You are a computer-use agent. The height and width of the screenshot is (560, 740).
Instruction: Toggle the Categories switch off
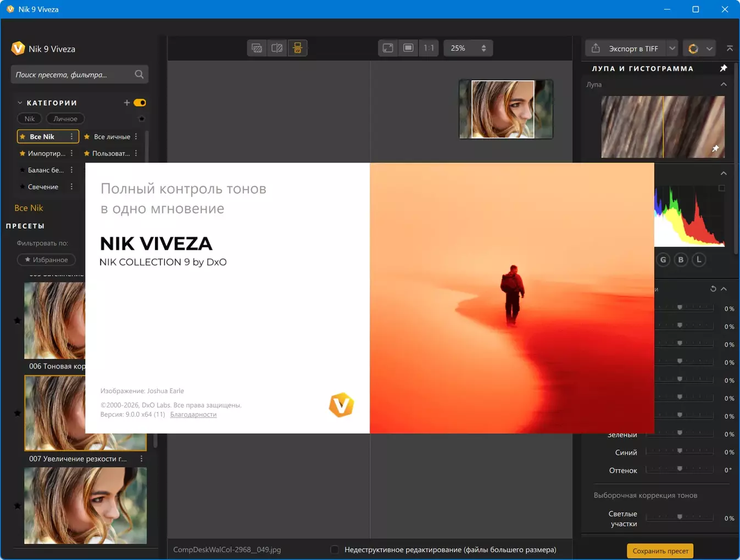pos(140,103)
